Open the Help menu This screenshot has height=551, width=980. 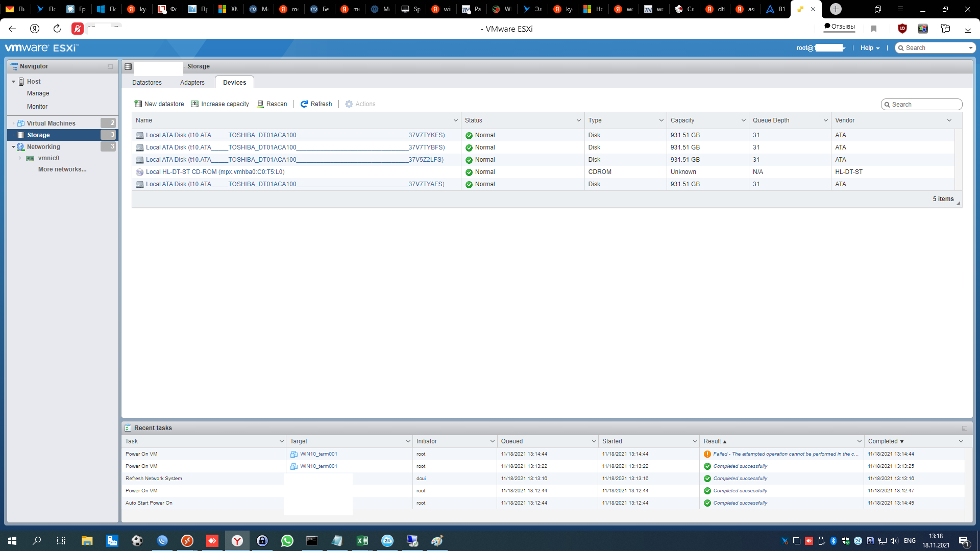[870, 48]
